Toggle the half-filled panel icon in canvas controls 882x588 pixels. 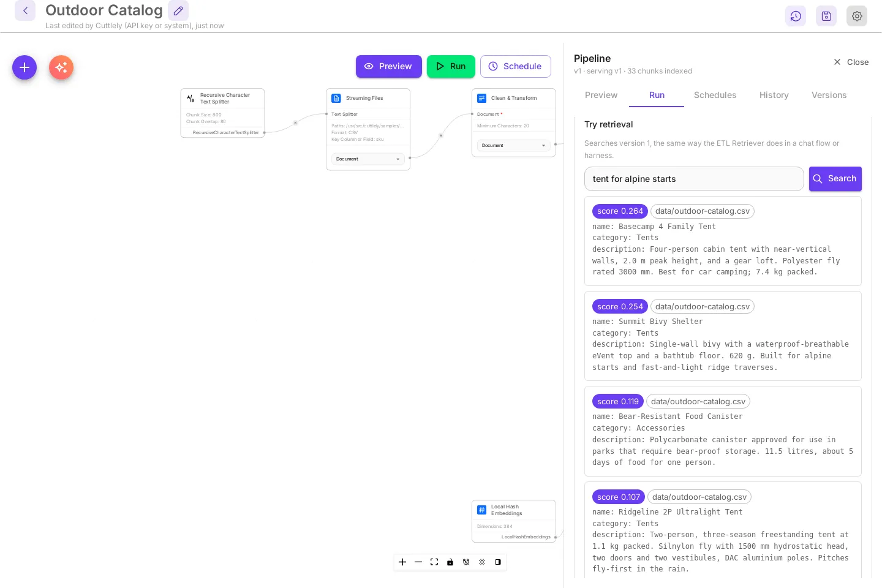click(498, 562)
